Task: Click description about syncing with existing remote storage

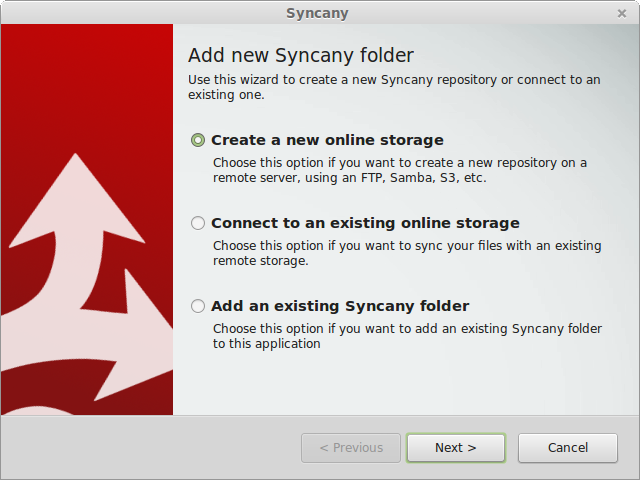Action: click(x=407, y=253)
